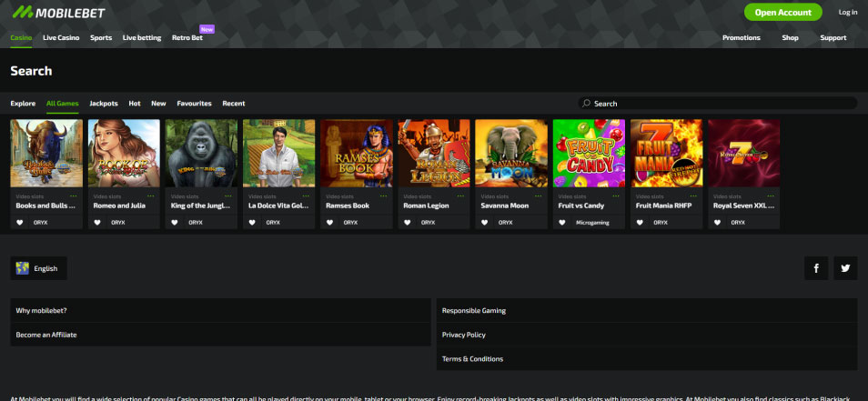This screenshot has height=401, width=868.
Task: Open Retro Bet section
Action: click(187, 37)
